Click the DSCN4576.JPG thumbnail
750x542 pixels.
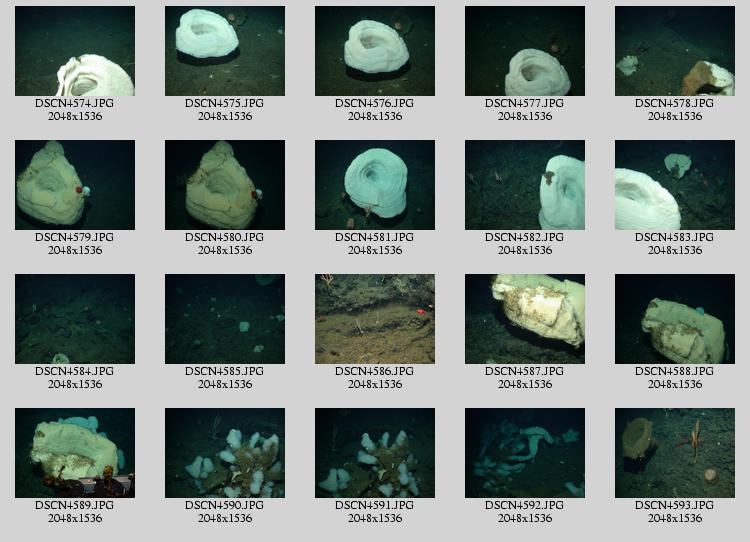coord(375,51)
